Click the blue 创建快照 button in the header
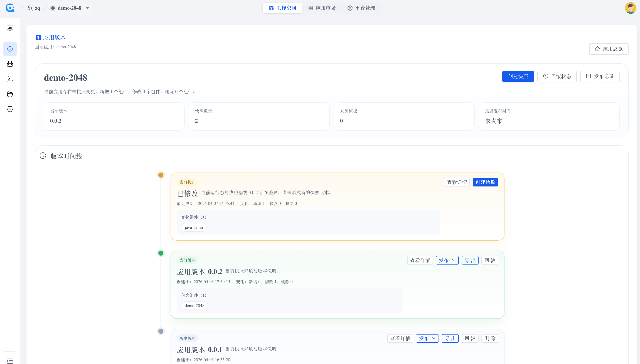This screenshot has width=640, height=364. [518, 76]
